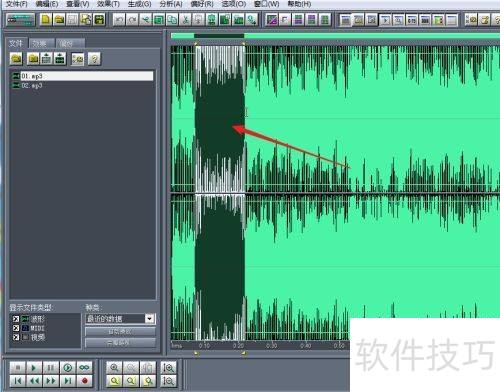Click the 0:10 label on the time ruler
Image resolution: width=500 pixels, height=392 pixels.
pos(204,346)
